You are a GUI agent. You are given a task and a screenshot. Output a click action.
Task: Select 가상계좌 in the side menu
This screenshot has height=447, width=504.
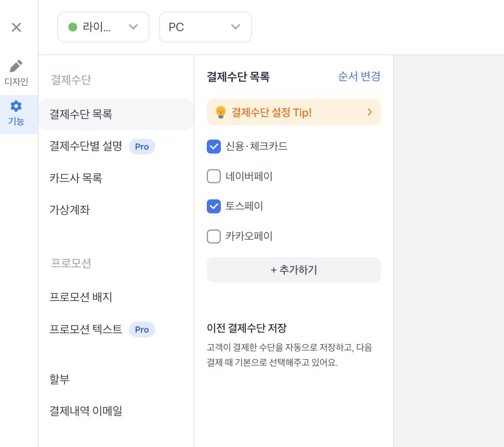tap(70, 210)
